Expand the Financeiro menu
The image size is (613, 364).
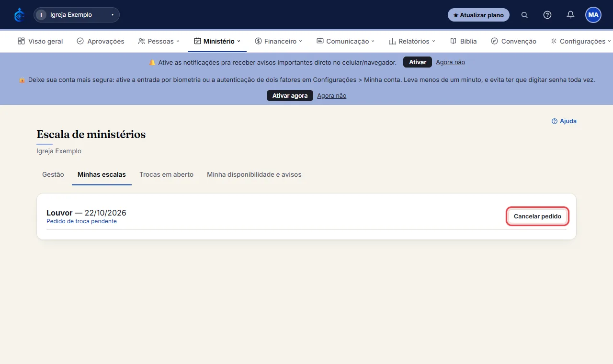pyautogui.click(x=279, y=41)
